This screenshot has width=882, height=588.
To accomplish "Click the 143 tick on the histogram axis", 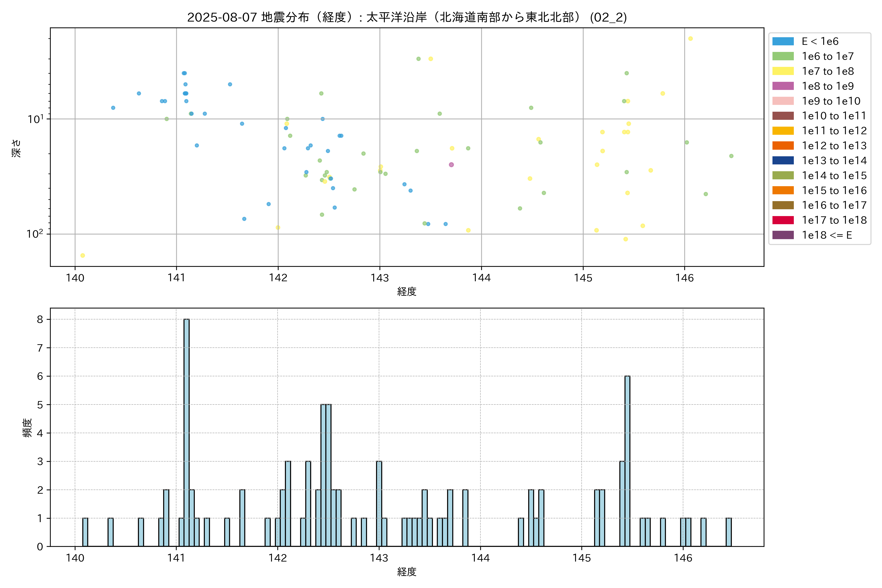I will (379, 558).
